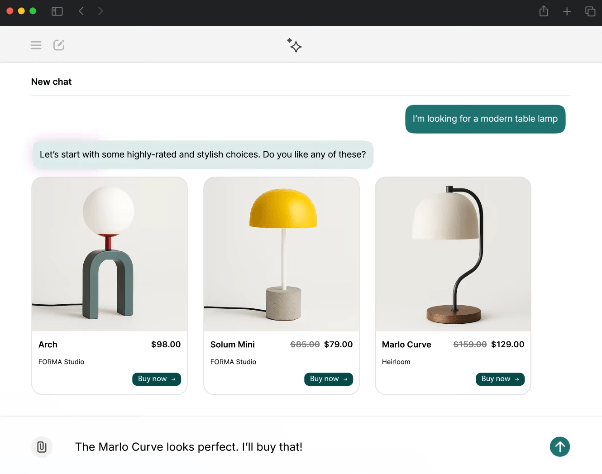Screen dimensions: 602x474
Task: Select the 'Arch' product name
Action: [x=48, y=345]
